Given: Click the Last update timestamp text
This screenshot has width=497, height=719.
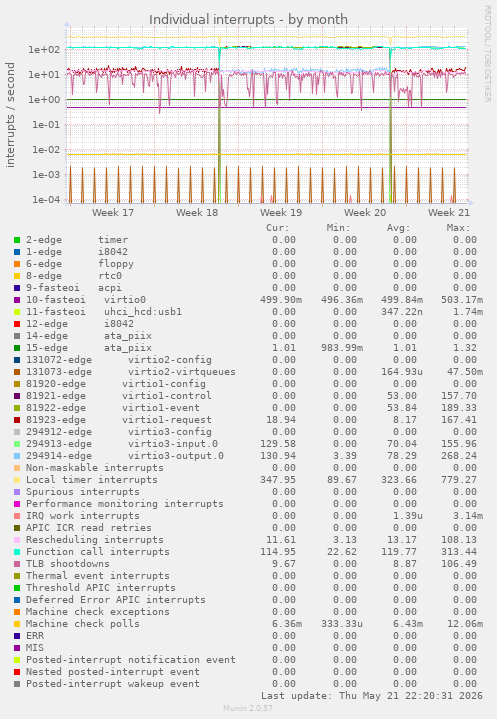Looking at the screenshot, I should tap(372, 696).
